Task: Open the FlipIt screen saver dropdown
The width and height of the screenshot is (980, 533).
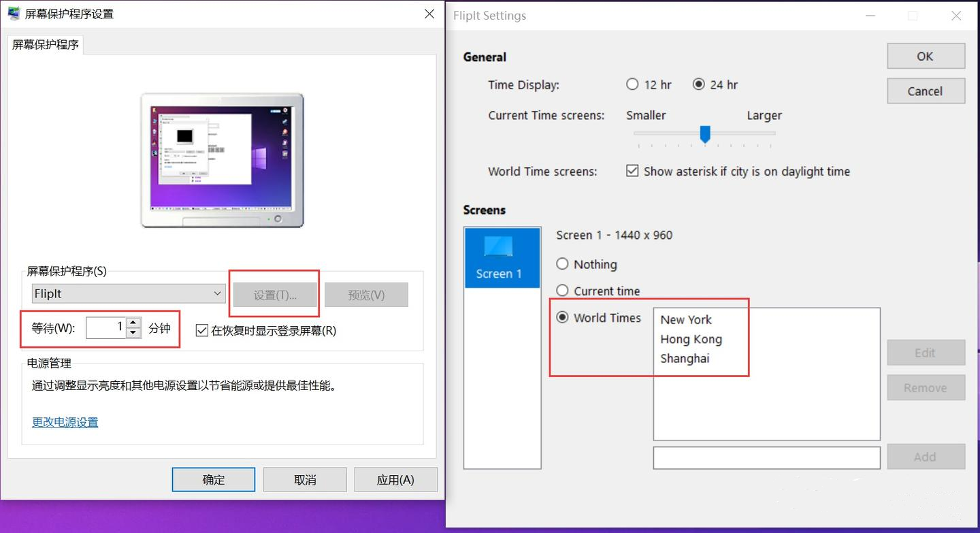Action: pos(129,294)
